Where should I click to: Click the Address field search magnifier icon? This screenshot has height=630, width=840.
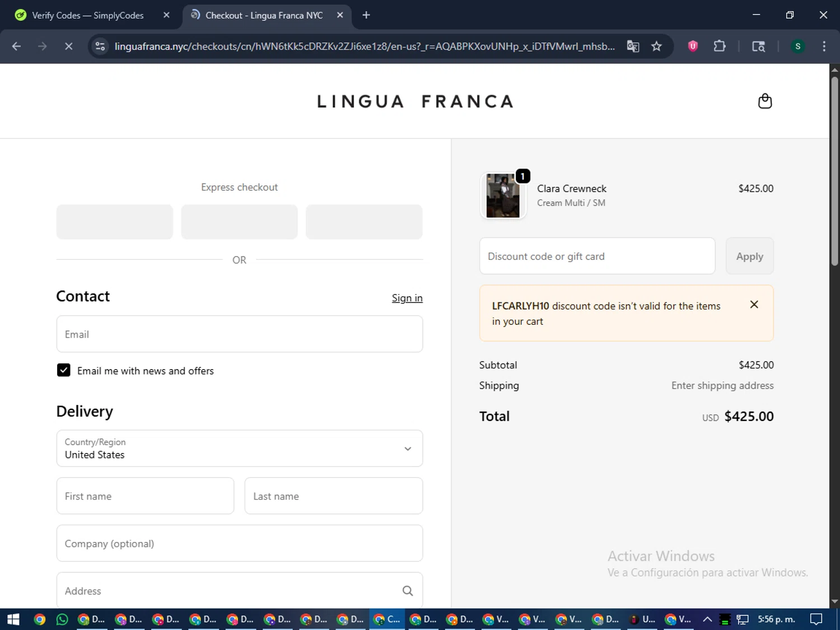(408, 591)
